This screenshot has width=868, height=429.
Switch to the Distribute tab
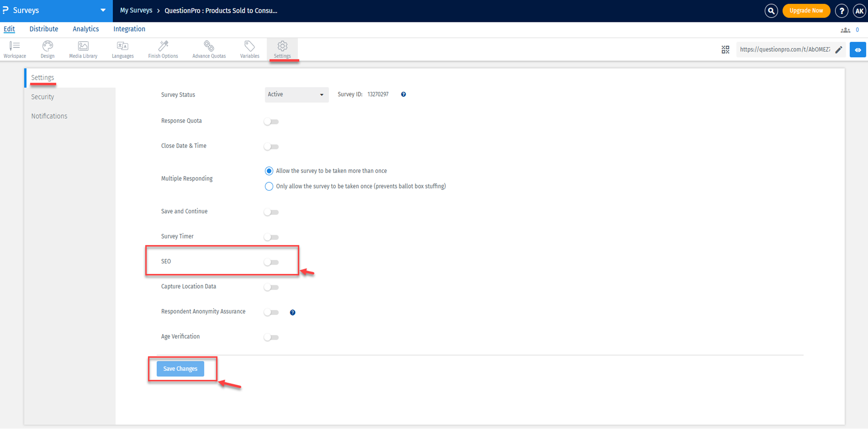[x=44, y=29]
